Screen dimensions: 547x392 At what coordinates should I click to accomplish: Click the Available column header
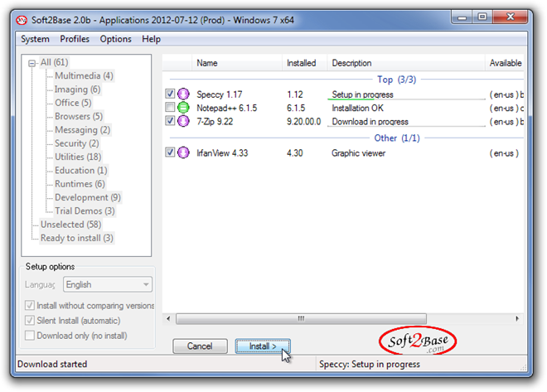click(505, 63)
